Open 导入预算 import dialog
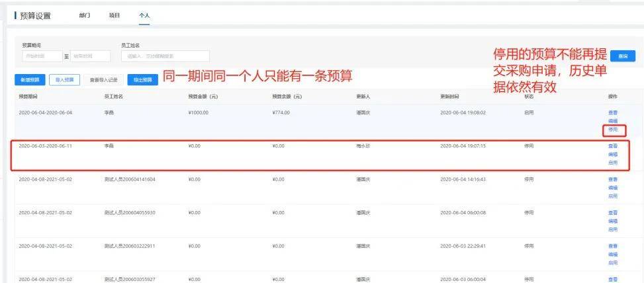The image size is (644, 283). tap(64, 80)
